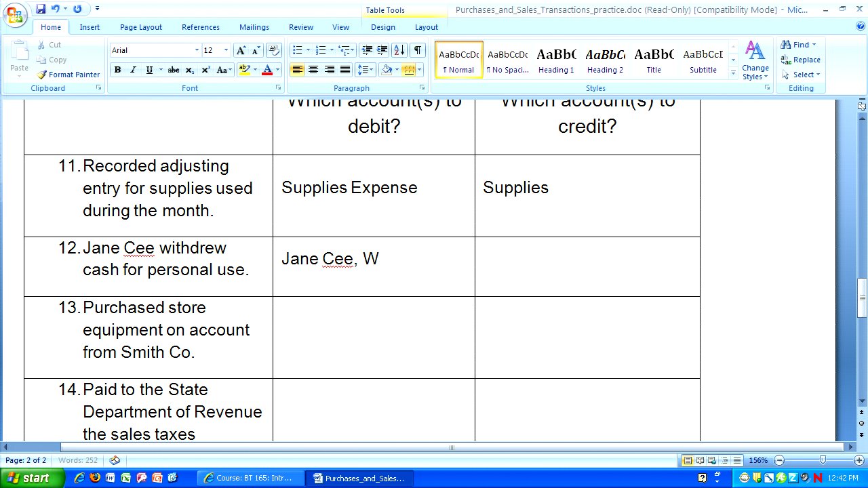Click the credit cell for Jane Cee withdrawal
868x488 pixels.
587,266
